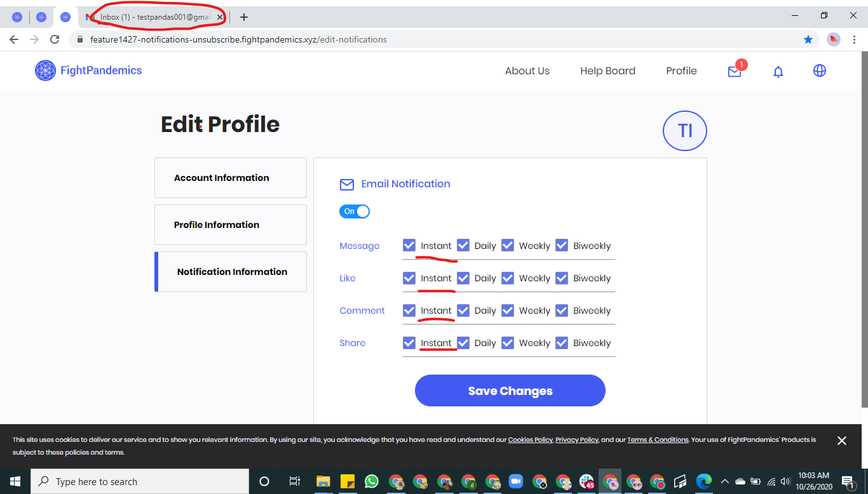Open Zoom from the taskbar
The width and height of the screenshot is (868, 494).
[515, 481]
